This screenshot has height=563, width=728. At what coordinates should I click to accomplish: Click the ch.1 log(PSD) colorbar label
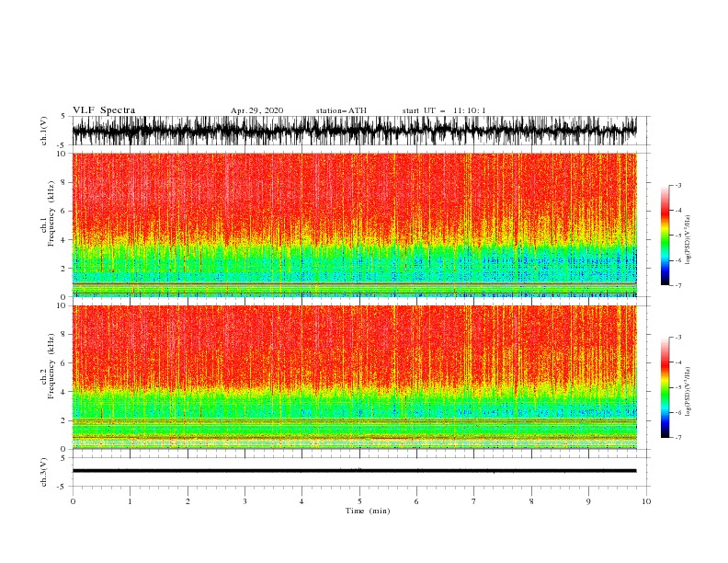coord(688,240)
